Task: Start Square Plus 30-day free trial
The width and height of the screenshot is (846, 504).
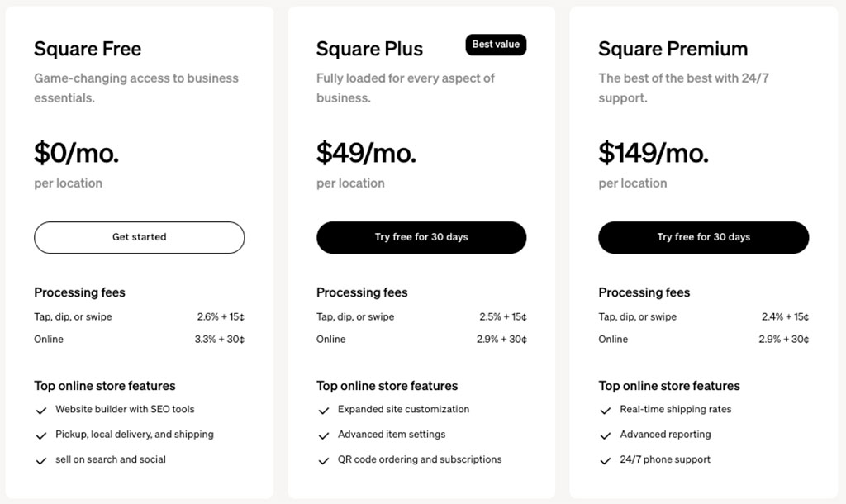Action: tap(421, 237)
